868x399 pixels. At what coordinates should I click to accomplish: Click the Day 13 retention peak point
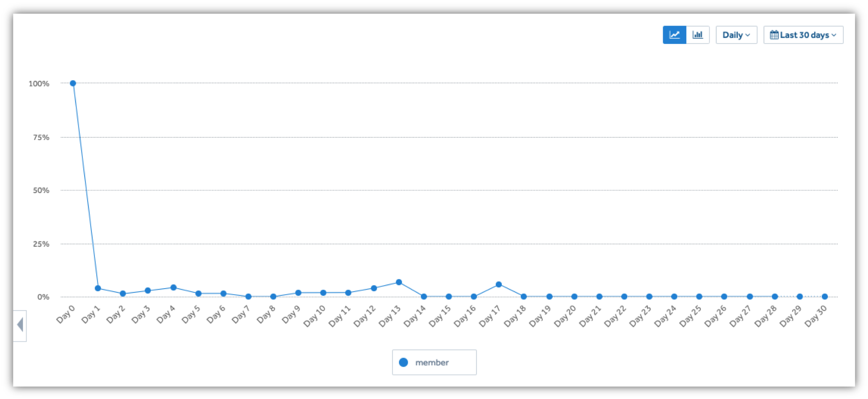[398, 281]
